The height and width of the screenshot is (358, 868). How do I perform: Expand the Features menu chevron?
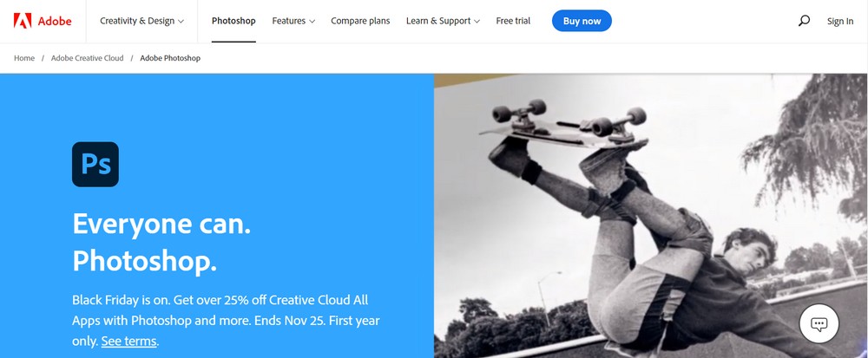click(312, 22)
